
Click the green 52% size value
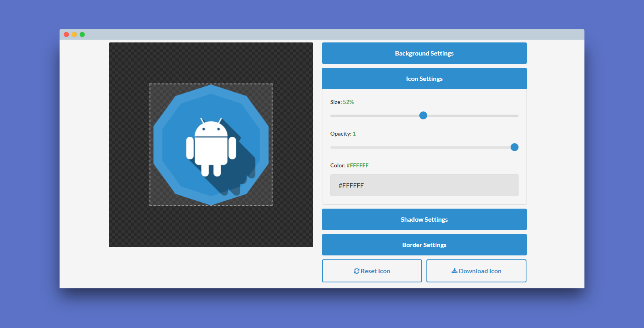(348, 102)
